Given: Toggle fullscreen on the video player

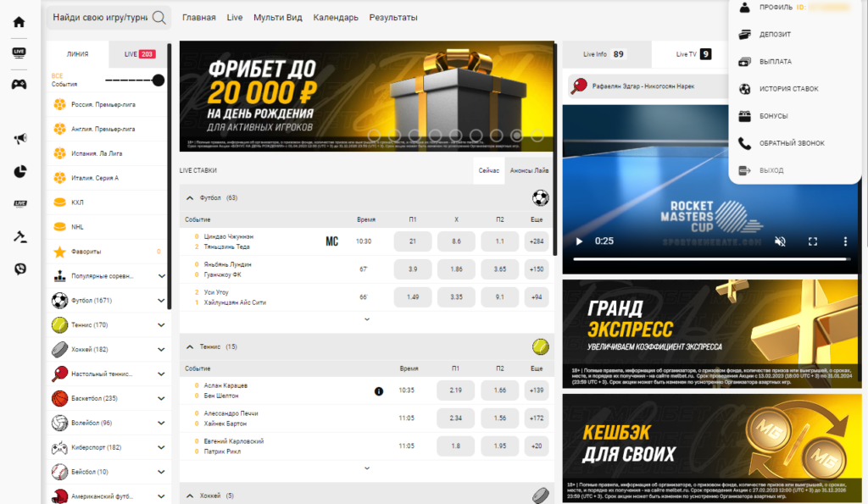Looking at the screenshot, I should [813, 241].
